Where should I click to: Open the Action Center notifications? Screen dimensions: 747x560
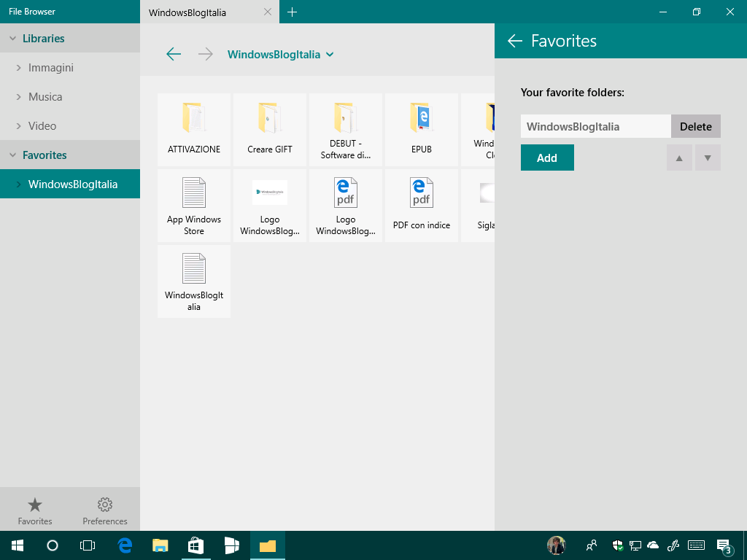click(724, 545)
